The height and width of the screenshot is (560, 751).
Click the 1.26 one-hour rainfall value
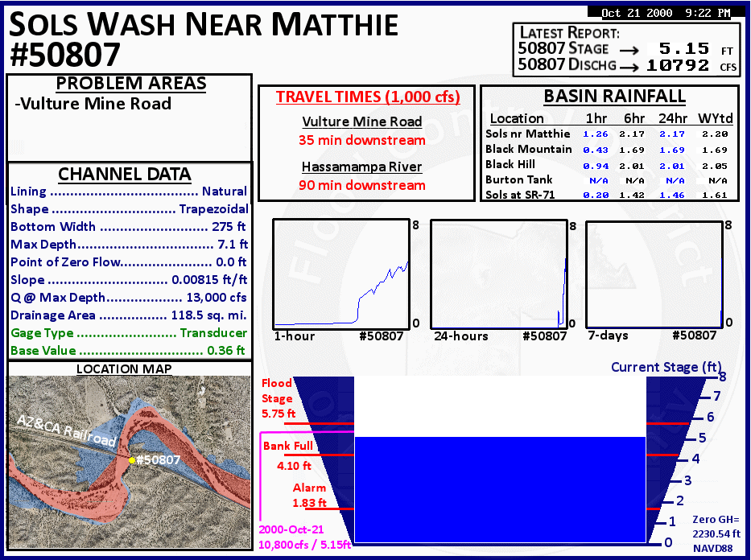pos(596,134)
